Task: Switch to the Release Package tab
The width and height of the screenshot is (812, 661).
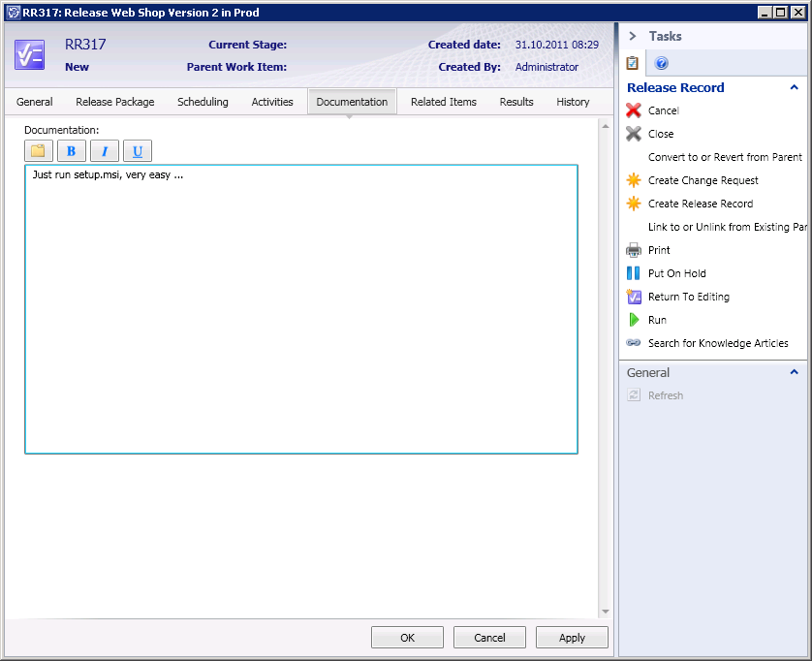Action: pos(115,102)
